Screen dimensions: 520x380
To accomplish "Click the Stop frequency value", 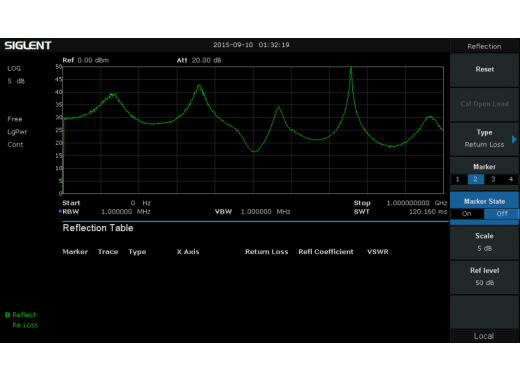I will 417,203.
